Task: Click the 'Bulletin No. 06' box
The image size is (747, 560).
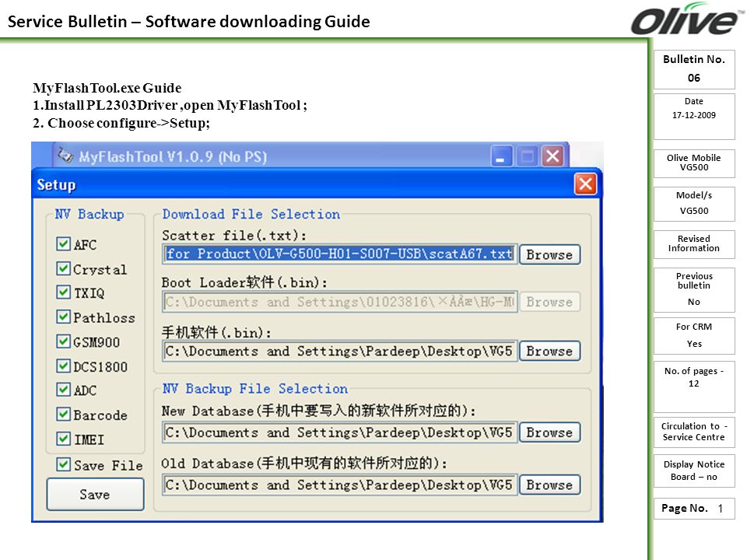Action: point(694,69)
